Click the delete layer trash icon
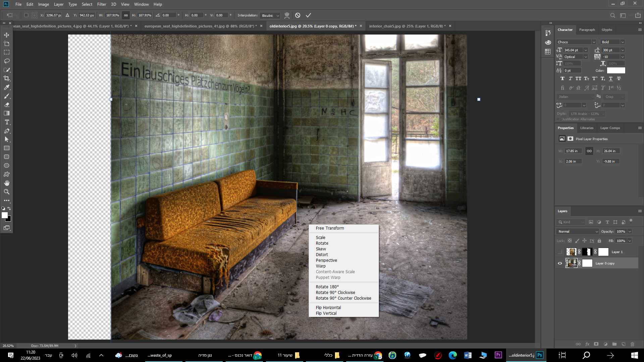Image resolution: width=644 pixels, height=362 pixels. [632, 344]
